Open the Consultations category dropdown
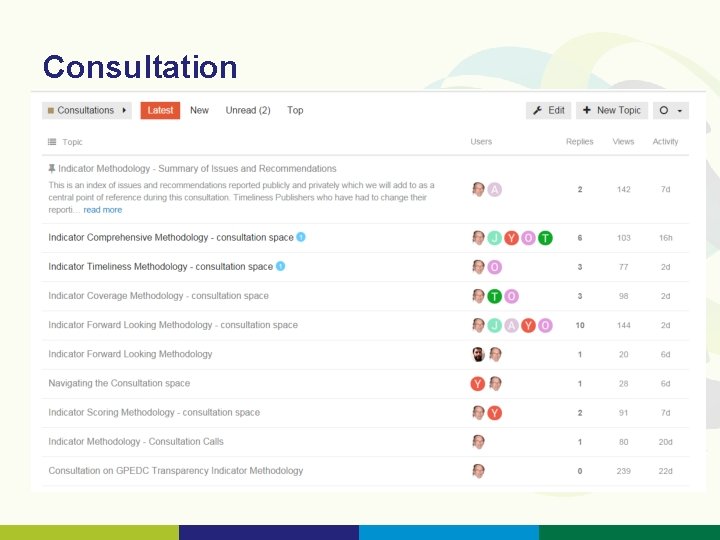 click(87, 110)
